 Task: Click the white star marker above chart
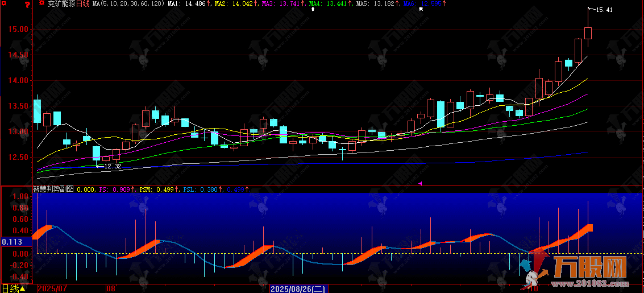[x=421, y=10]
